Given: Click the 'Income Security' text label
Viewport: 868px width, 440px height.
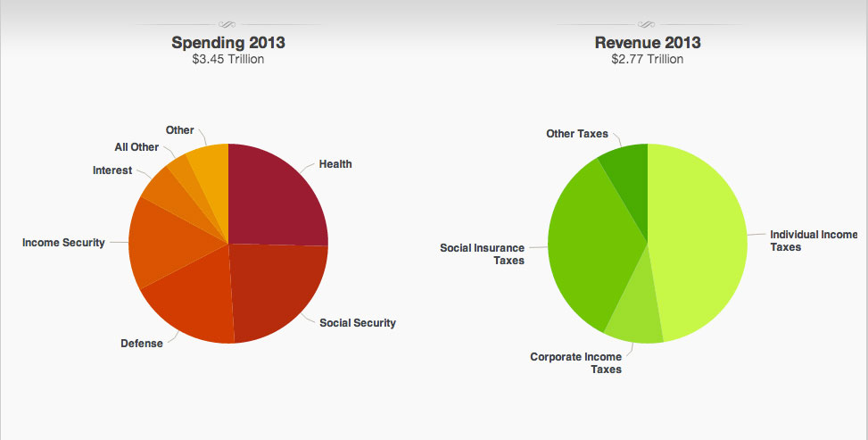Looking at the screenshot, I should (x=63, y=243).
